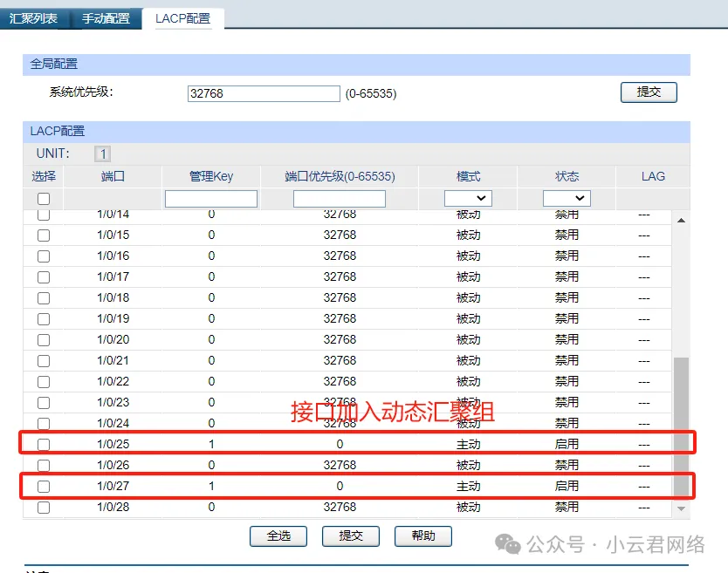728x573 pixels.
Task: Open the 手动配置 tab
Action: (106, 17)
